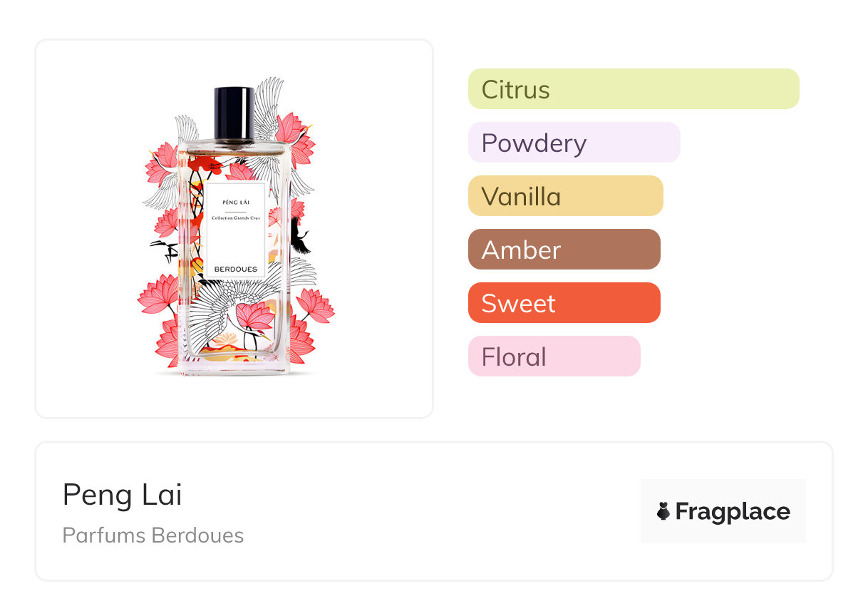Click the pink lotus flower at the bottom right
The width and height of the screenshot is (868, 616).
pos(314,304)
